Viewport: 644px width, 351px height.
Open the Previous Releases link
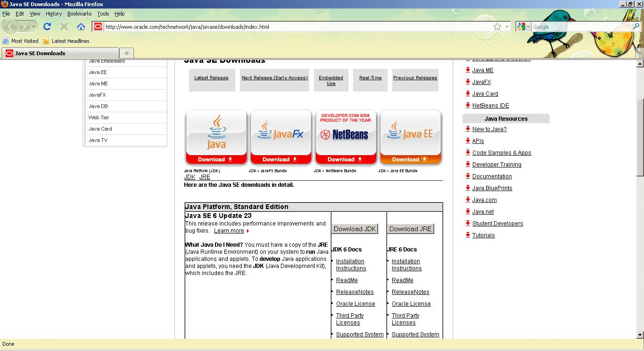point(415,78)
